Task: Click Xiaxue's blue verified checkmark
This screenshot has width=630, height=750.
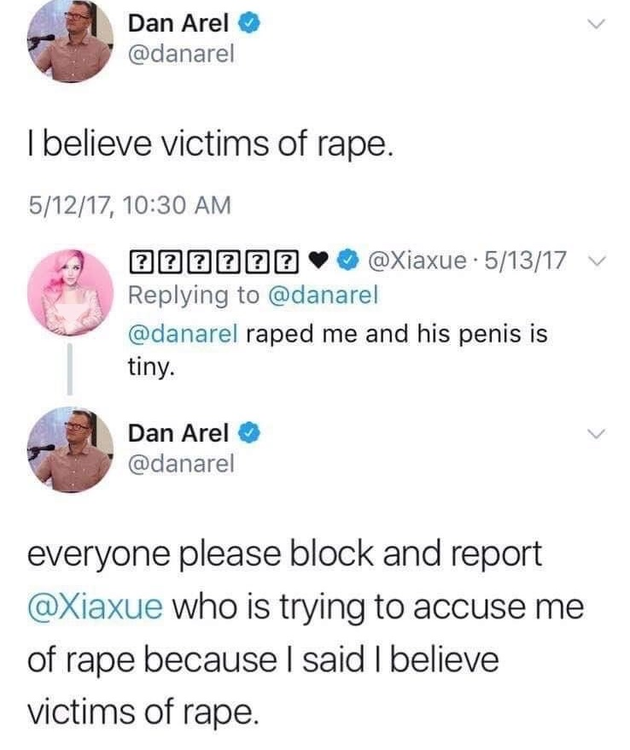Action: pos(348,260)
